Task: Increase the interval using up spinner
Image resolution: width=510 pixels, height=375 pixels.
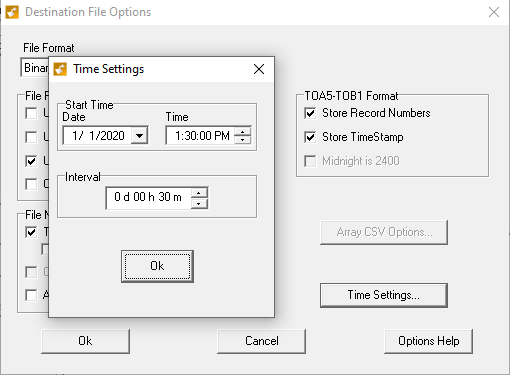Action: coord(199,193)
